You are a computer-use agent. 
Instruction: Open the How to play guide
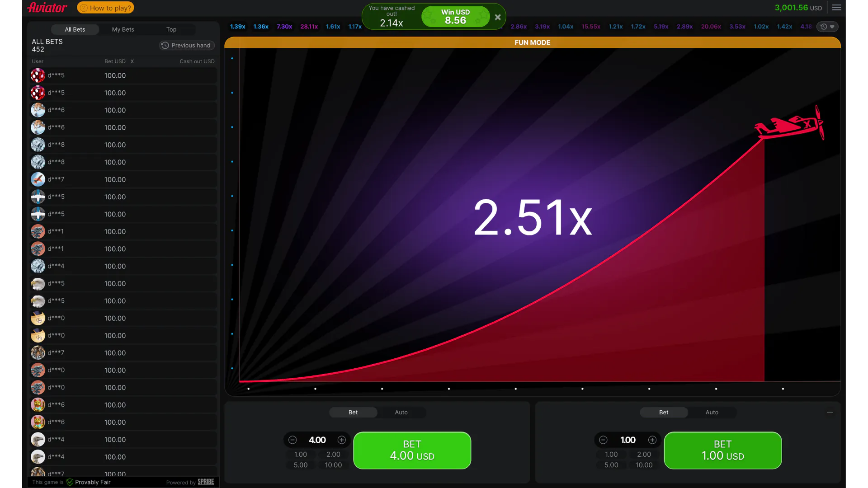[x=105, y=8]
